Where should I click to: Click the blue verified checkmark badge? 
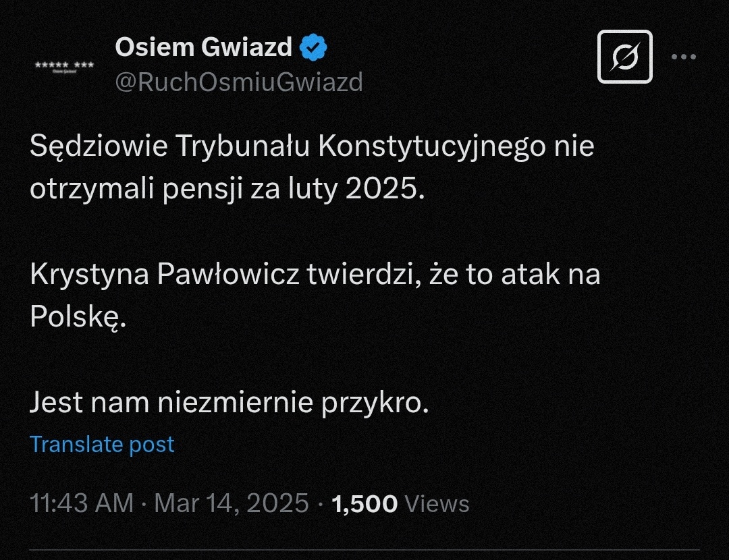click(313, 48)
